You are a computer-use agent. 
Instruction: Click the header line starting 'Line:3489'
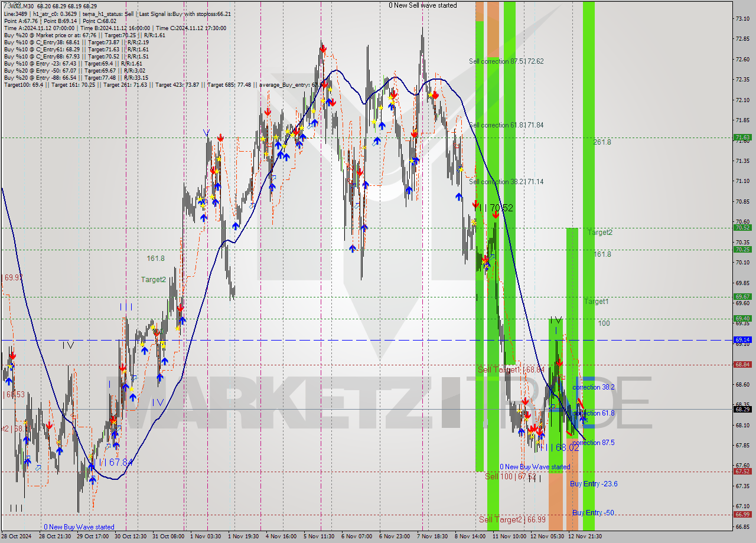[117, 14]
